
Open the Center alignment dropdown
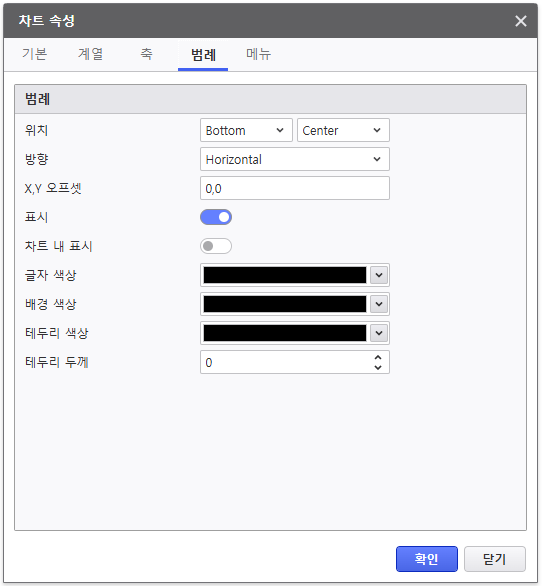[x=343, y=130]
